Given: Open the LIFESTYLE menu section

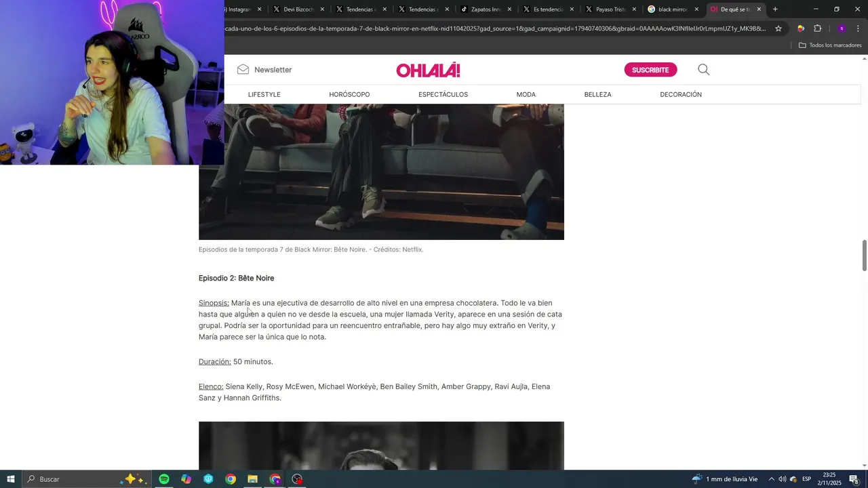Looking at the screenshot, I should pos(264,94).
